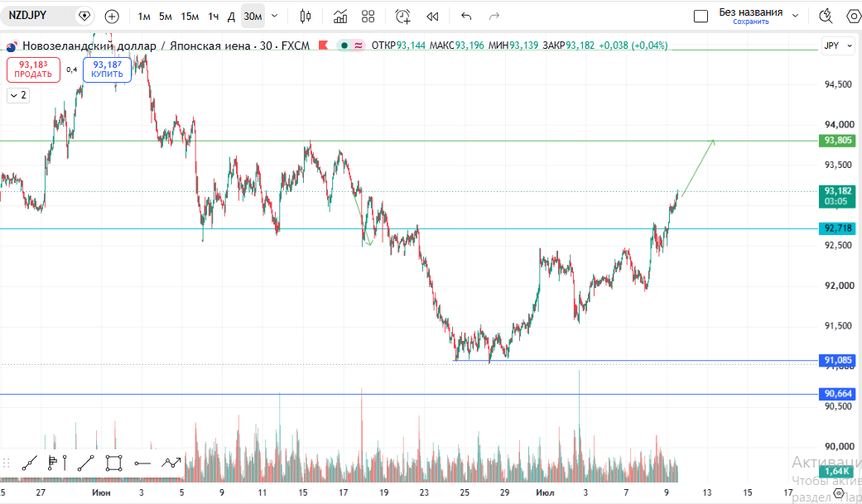862x504 pixels.
Task: Open the chart layout selector square
Action: [x=701, y=17]
